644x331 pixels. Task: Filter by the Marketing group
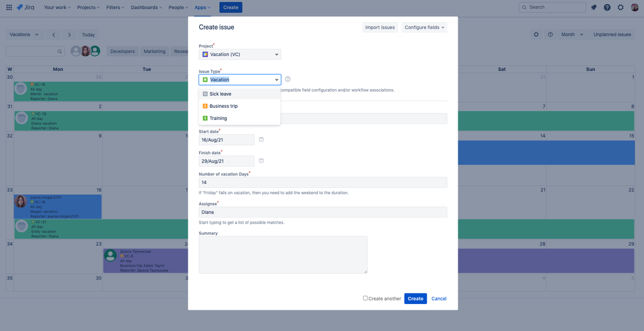pos(155,52)
